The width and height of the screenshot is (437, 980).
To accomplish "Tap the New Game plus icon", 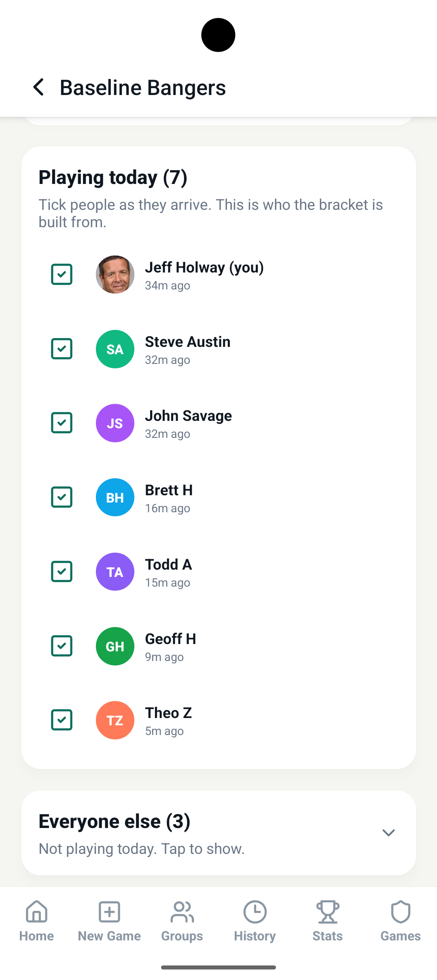I will click(x=109, y=912).
